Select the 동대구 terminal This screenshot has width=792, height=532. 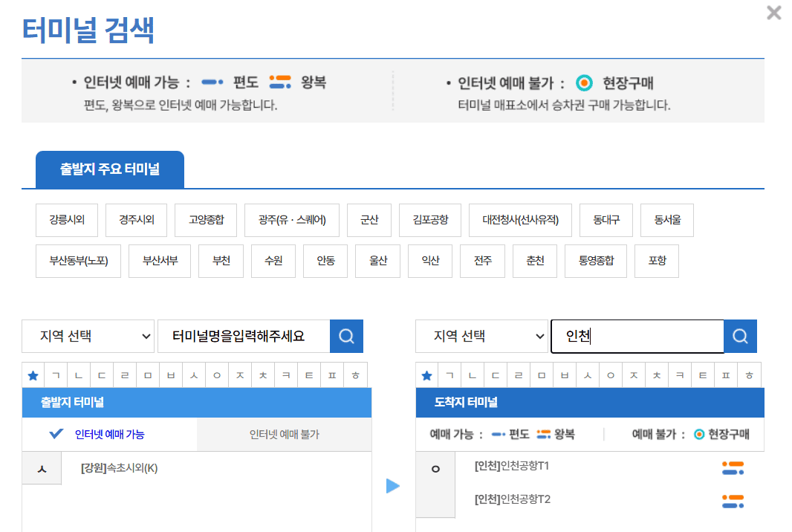click(606, 220)
